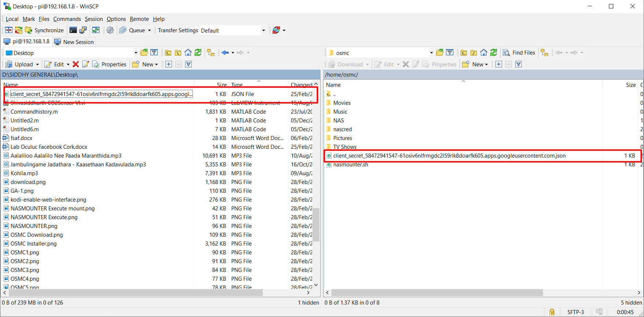Click remote panel open directory icon
Screen dimensions: 644x317
(440, 53)
